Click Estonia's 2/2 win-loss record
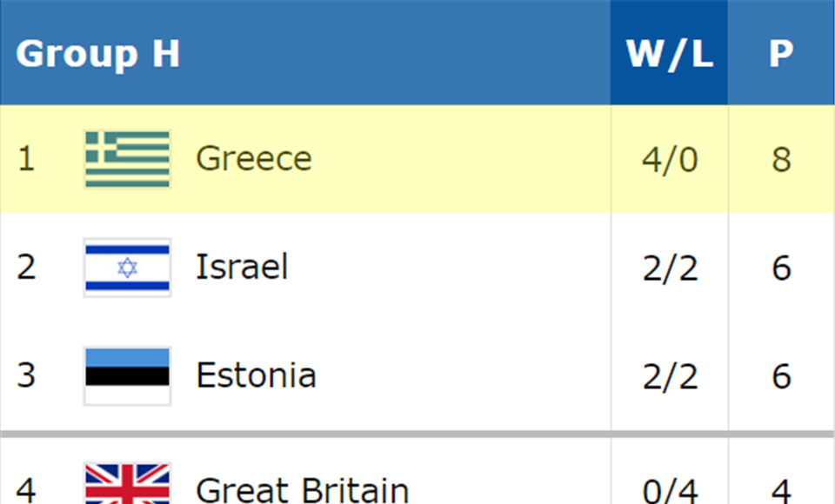Viewport: 835px width, 504px height. click(670, 376)
